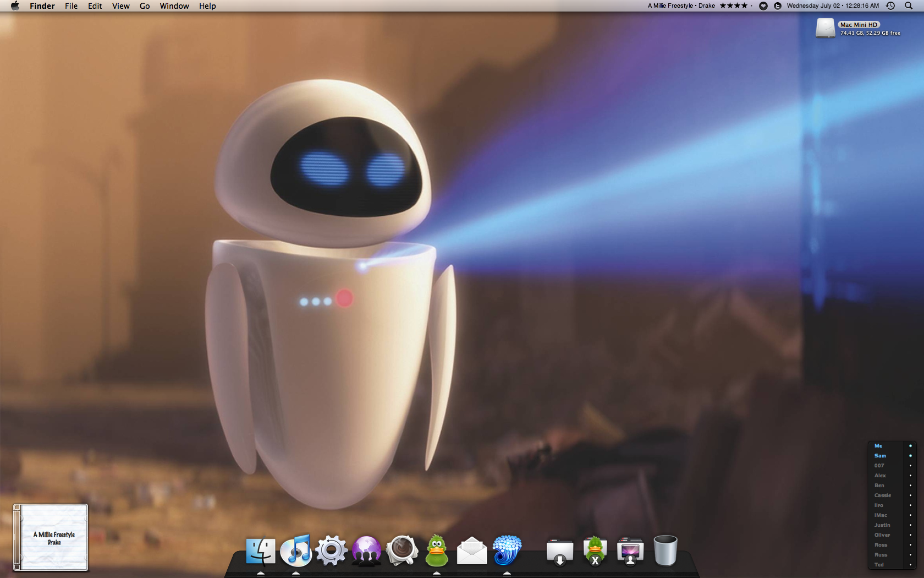Open Finder from the dock
924x578 pixels.
(261, 550)
